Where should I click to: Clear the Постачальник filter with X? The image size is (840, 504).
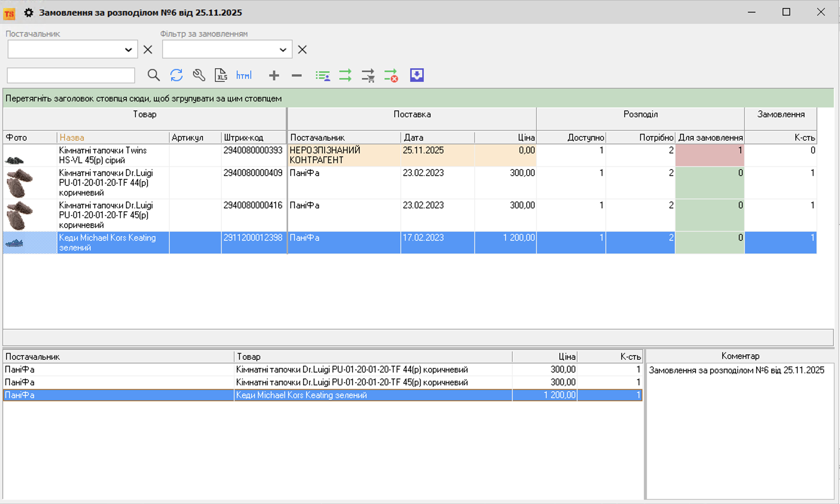coord(148,50)
